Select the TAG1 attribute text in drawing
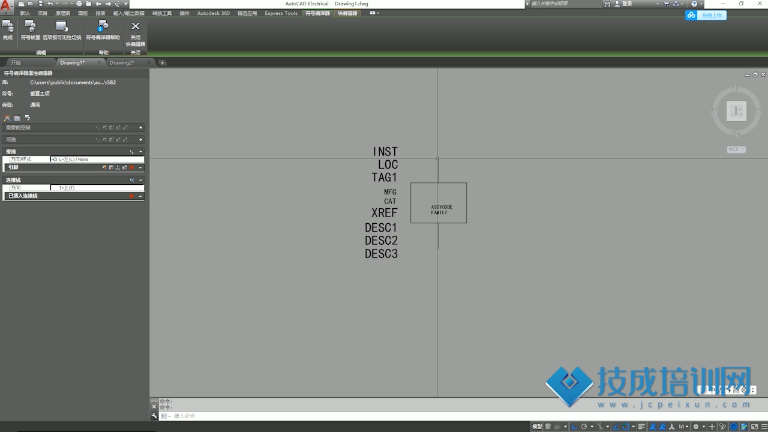 click(384, 177)
